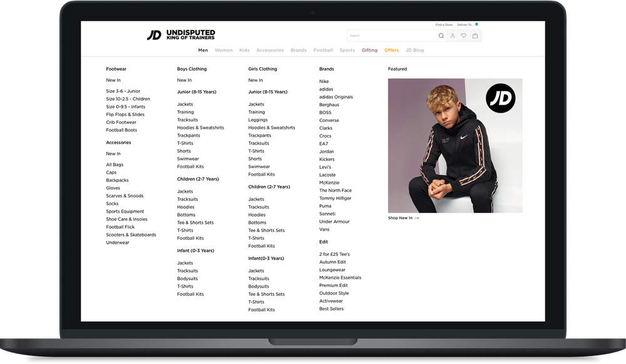Screen dimensions: 626x364
Task: Open Backpacks link
Action: tap(117, 180)
